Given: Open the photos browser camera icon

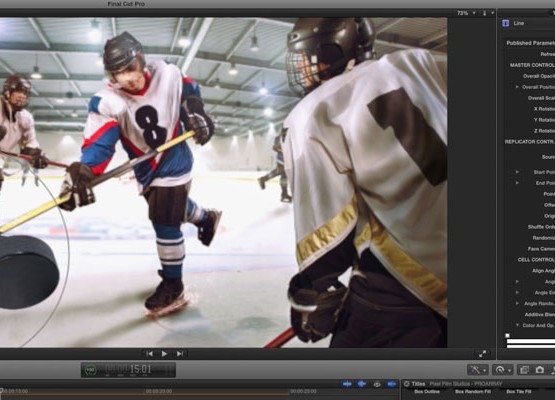Looking at the screenshot, I should [x=539, y=370].
